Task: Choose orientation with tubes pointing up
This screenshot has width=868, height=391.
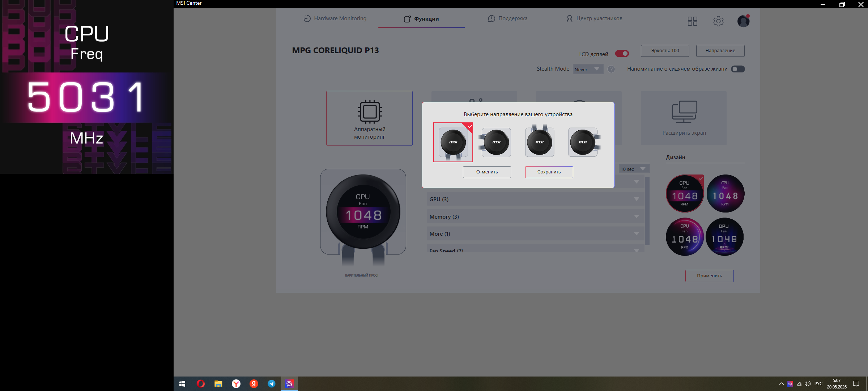Action: click(540, 141)
